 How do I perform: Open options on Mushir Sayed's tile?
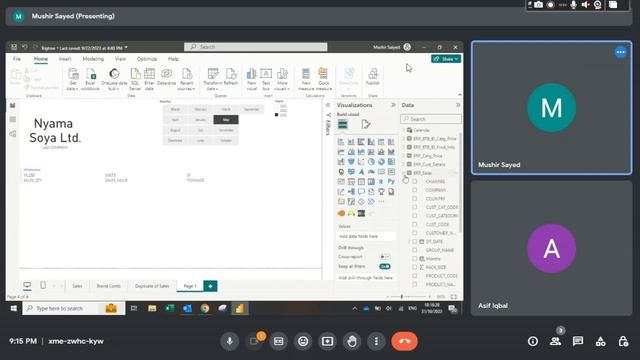coord(620,52)
